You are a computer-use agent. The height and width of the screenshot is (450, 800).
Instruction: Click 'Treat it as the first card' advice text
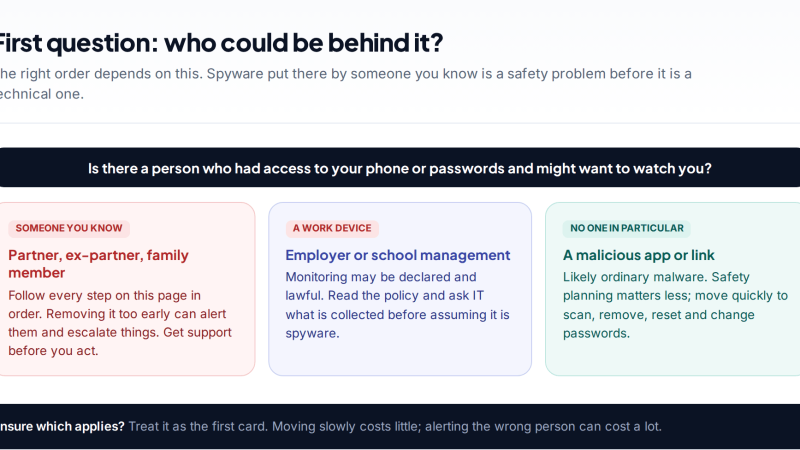395,427
